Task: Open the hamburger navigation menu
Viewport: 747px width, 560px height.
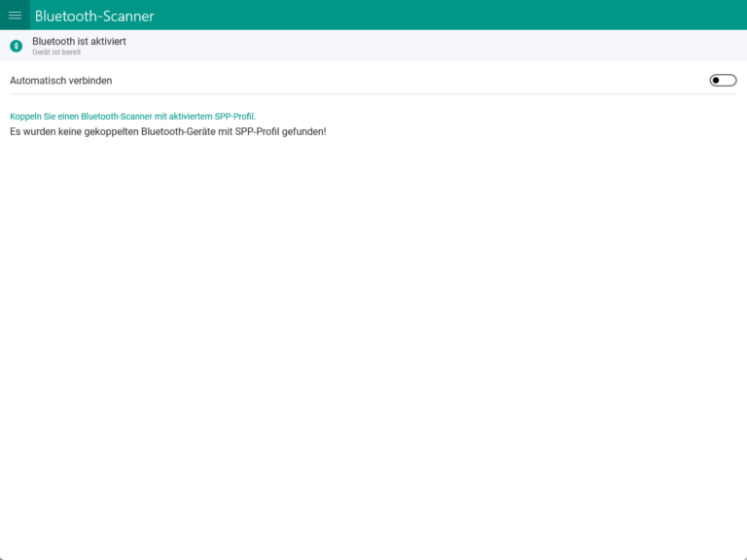Action: [x=15, y=16]
